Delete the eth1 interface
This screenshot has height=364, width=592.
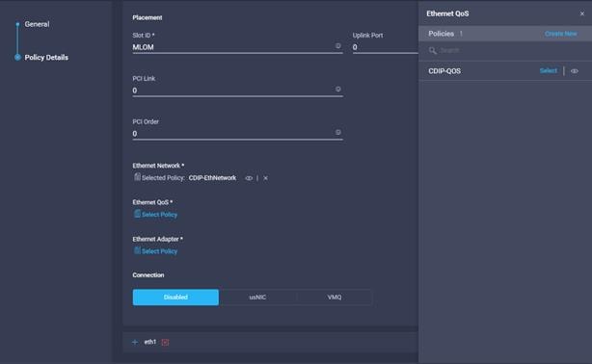coord(165,342)
